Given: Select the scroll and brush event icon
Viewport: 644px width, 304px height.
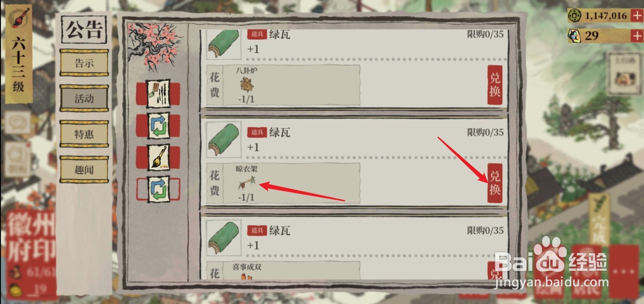Looking at the screenshot, I should [158, 94].
